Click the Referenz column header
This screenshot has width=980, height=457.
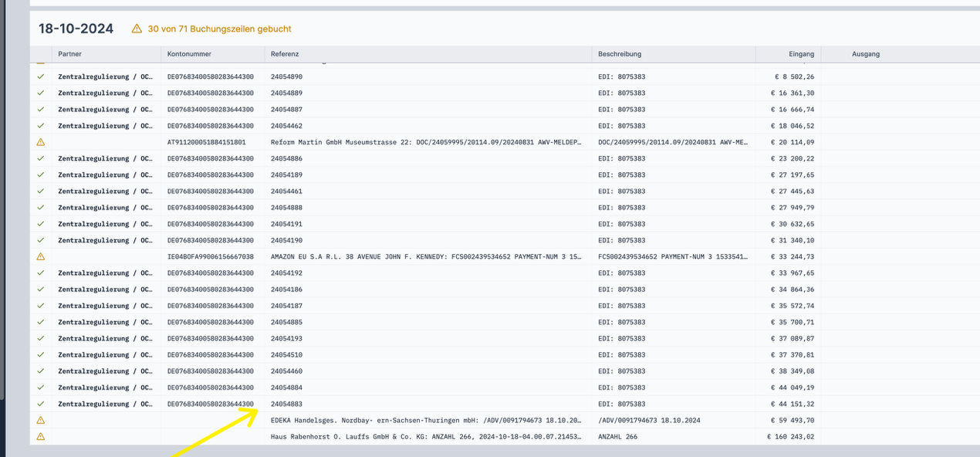(285, 54)
